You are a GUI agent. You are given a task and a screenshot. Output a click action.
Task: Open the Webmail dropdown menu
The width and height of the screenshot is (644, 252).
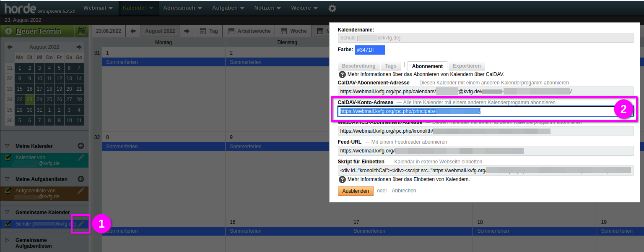pyautogui.click(x=98, y=8)
